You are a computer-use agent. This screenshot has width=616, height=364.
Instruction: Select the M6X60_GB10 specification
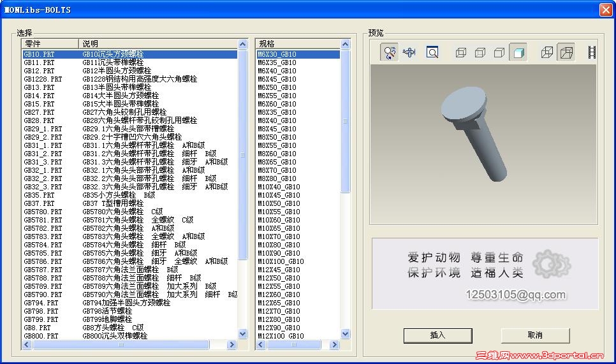[x=298, y=104]
